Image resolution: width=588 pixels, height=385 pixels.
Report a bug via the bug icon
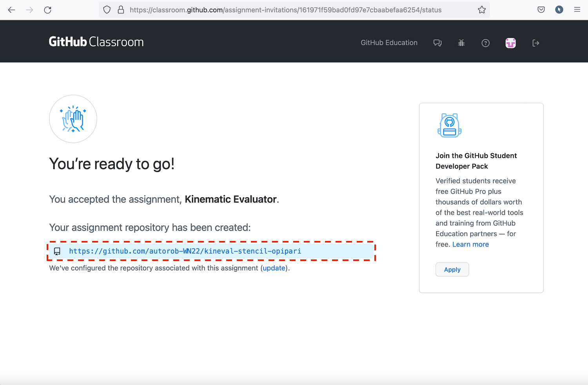point(461,43)
